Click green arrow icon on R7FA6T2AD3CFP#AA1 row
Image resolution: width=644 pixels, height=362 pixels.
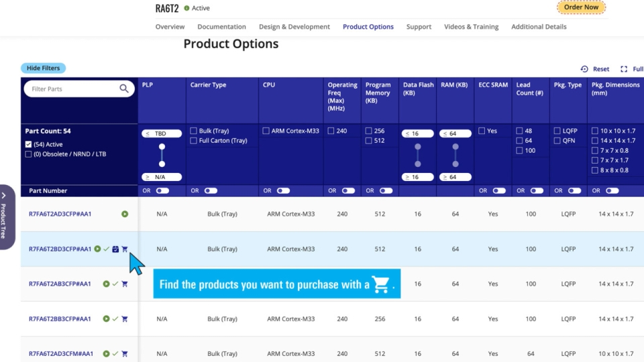pyautogui.click(x=125, y=215)
